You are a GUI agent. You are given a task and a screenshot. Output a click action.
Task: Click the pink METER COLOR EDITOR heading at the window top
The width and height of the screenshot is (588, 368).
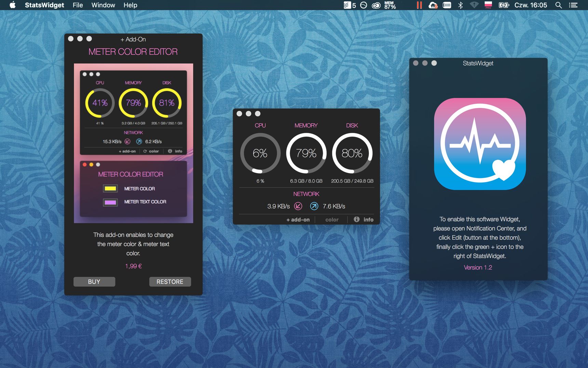click(133, 52)
